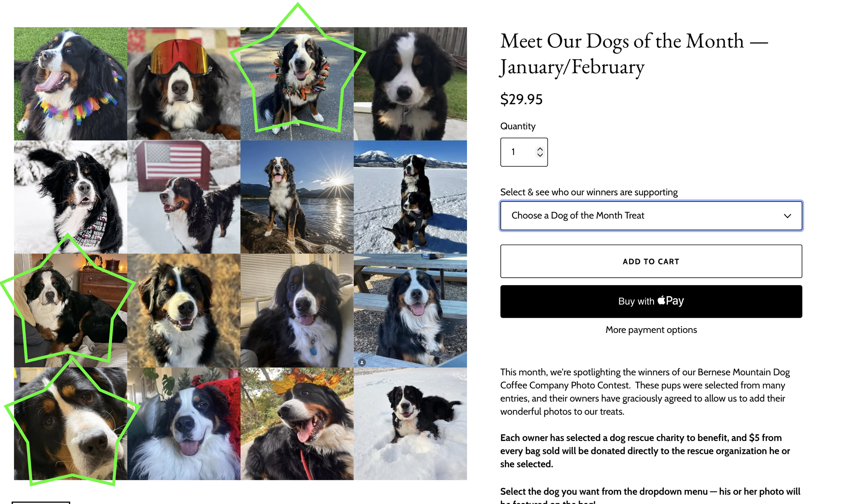Select dog beside red knitted blanket
The height and width of the screenshot is (504, 851).
[184, 424]
